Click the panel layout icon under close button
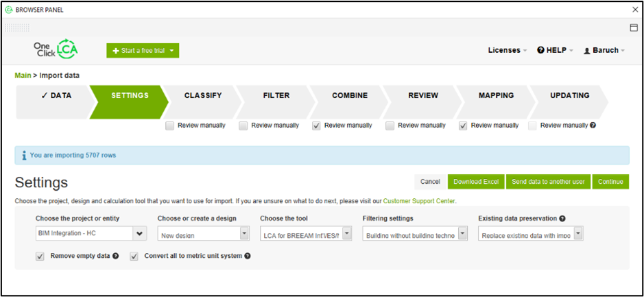The height and width of the screenshot is (297, 644). pos(634,27)
